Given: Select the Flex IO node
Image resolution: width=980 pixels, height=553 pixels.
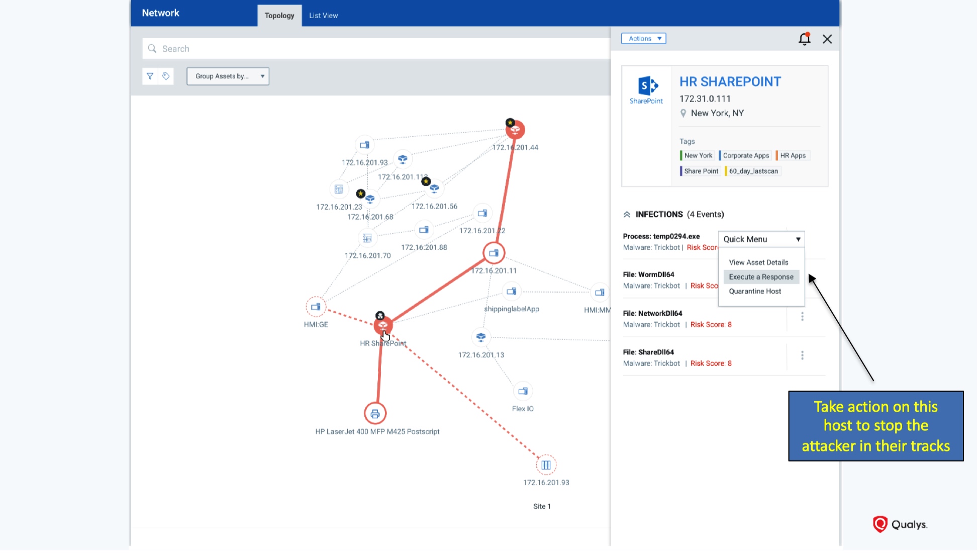Looking at the screenshot, I should (x=523, y=391).
